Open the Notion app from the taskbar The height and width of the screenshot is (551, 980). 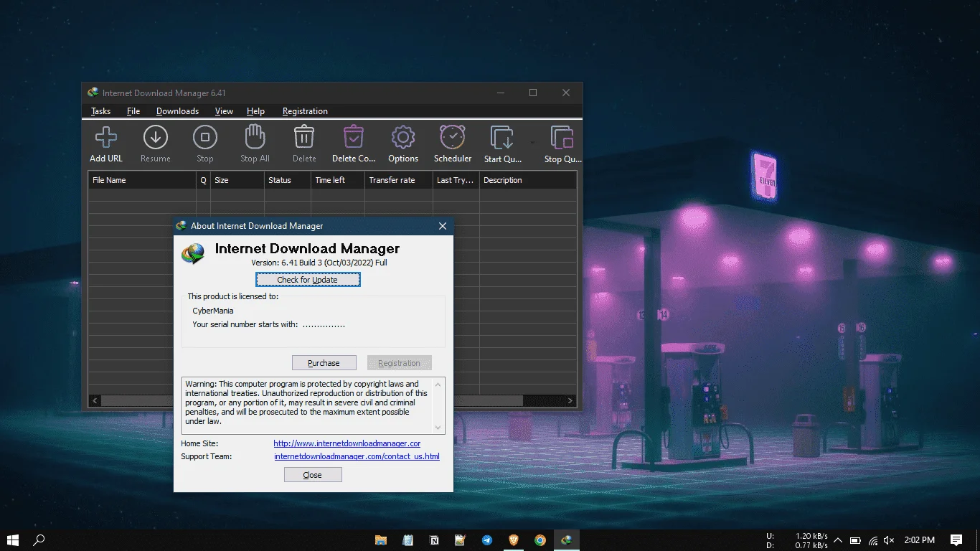coord(434,540)
